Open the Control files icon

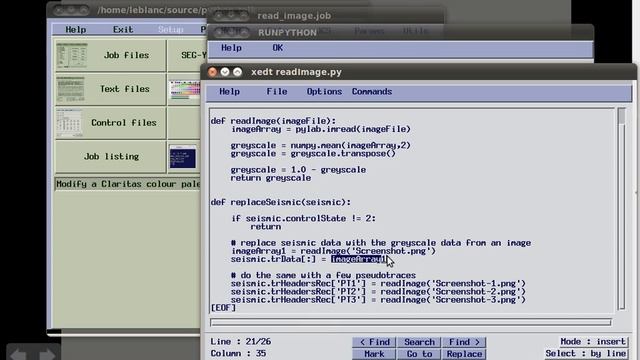tap(69, 123)
